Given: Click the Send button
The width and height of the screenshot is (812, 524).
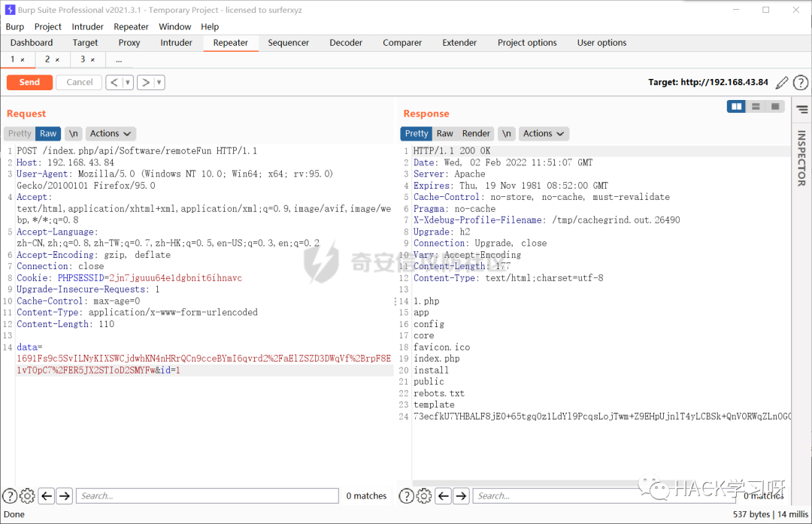Looking at the screenshot, I should [29, 82].
